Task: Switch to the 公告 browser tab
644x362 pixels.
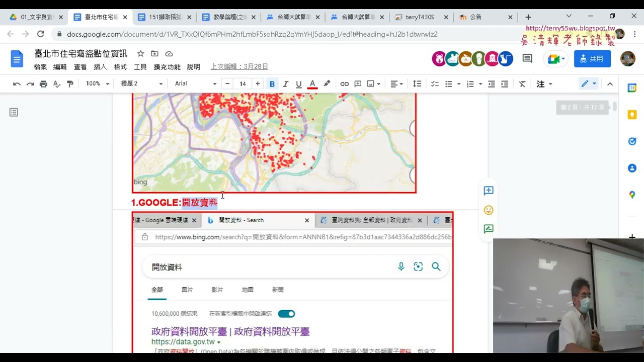Action: (x=485, y=17)
